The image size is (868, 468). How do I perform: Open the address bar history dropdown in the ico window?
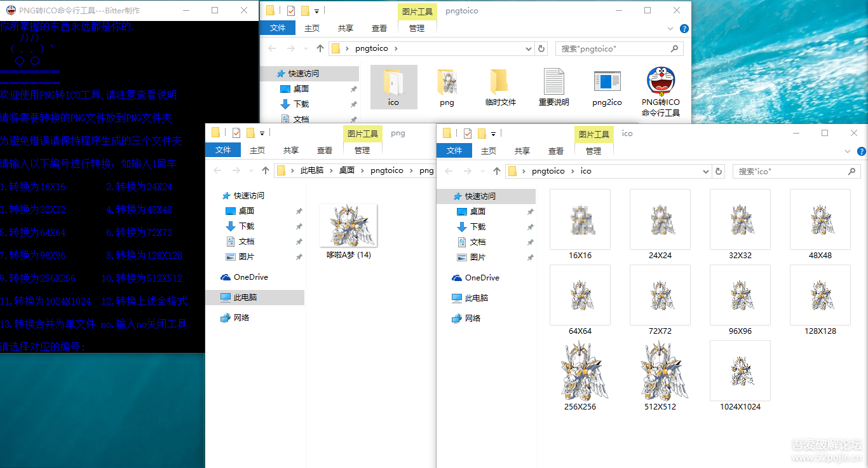pos(707,171)
